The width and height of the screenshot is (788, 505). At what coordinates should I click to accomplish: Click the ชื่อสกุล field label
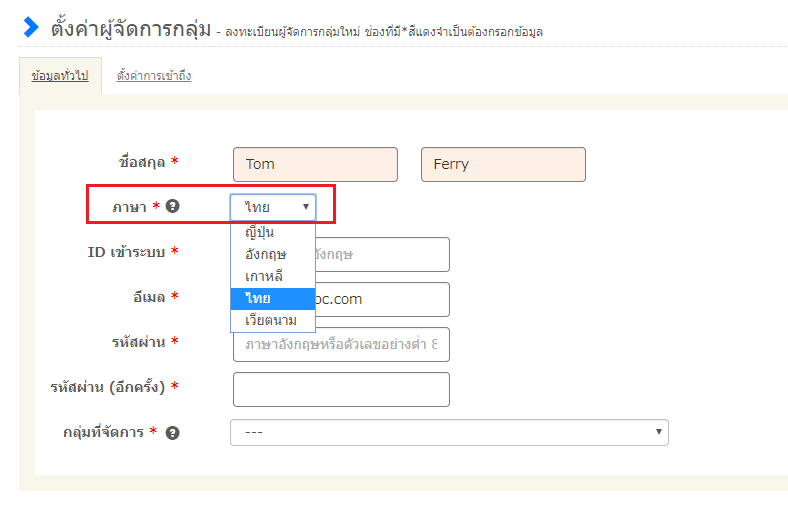pos(141,162)
